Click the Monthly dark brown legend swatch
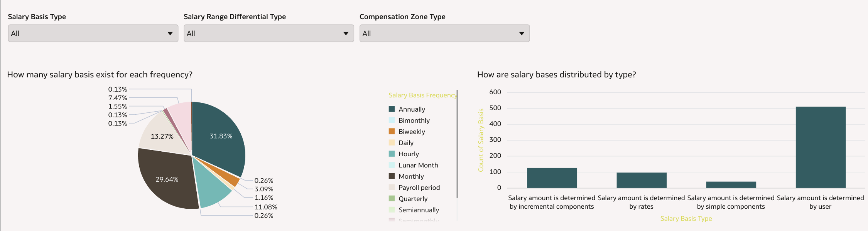Image resolution: width=868 pixels, height=231 pixels. tap(392, 176)
